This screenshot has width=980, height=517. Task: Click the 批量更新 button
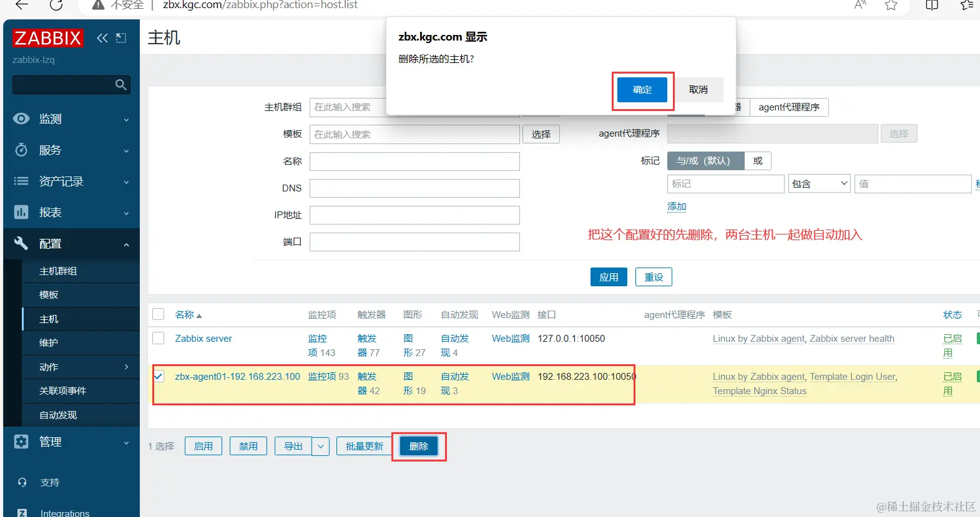pos(365,447)
